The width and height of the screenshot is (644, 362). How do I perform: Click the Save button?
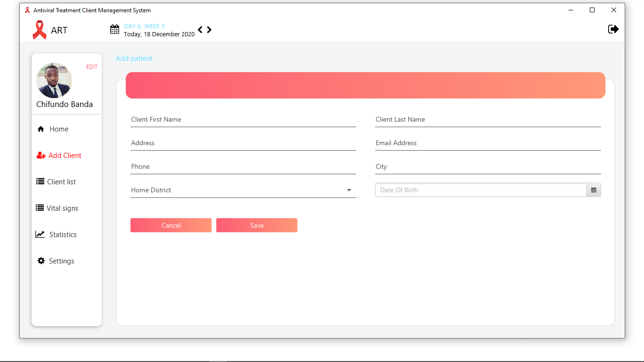point(256,225)
